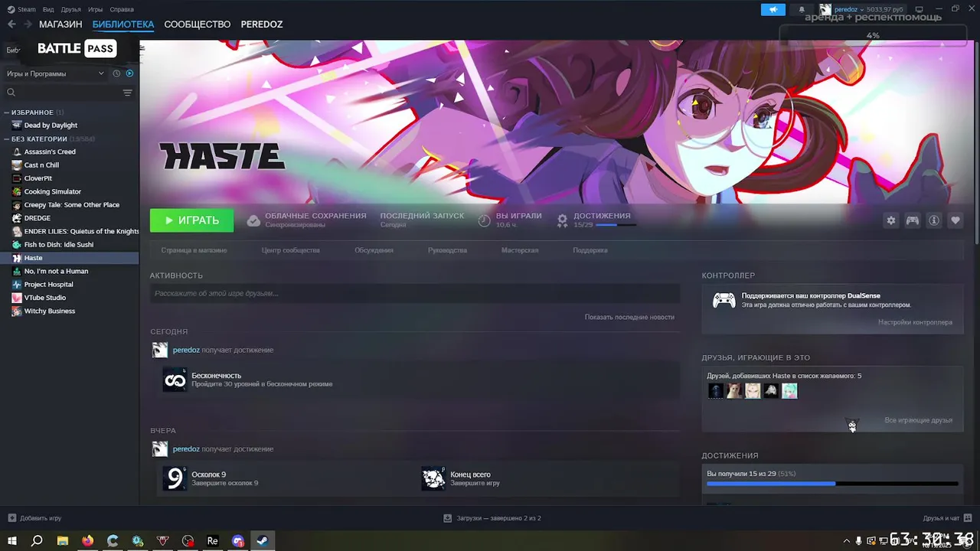Viewport: 980px width, 551px height.
Task: Open Windows Start menu
Action: tap(11, 541)
